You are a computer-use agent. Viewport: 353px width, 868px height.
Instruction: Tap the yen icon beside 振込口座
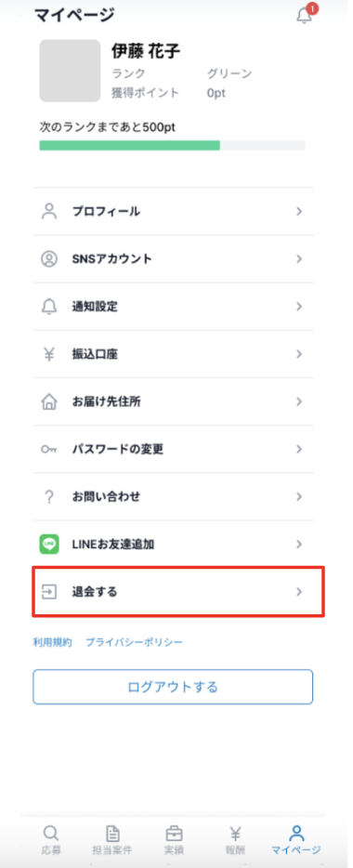point(49,354)
